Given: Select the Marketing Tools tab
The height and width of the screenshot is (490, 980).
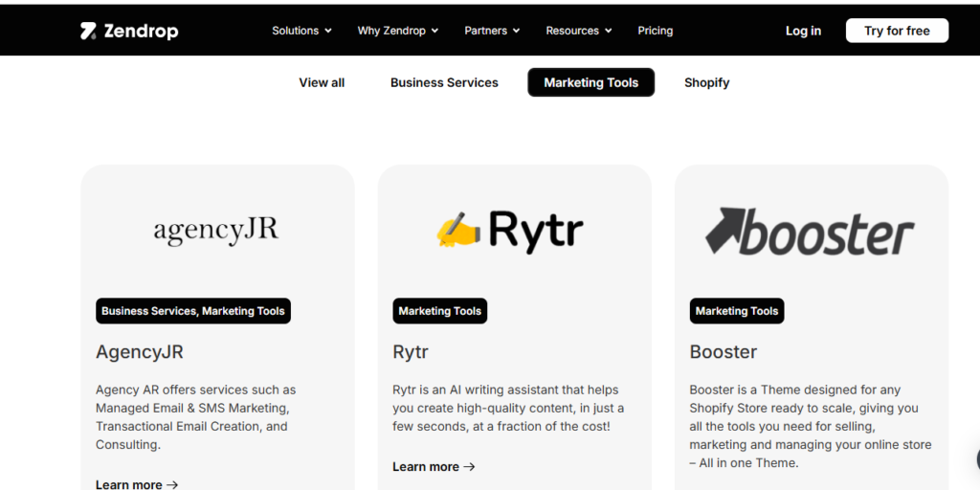Looking at the screenshot, I should [x=591, y=82].
